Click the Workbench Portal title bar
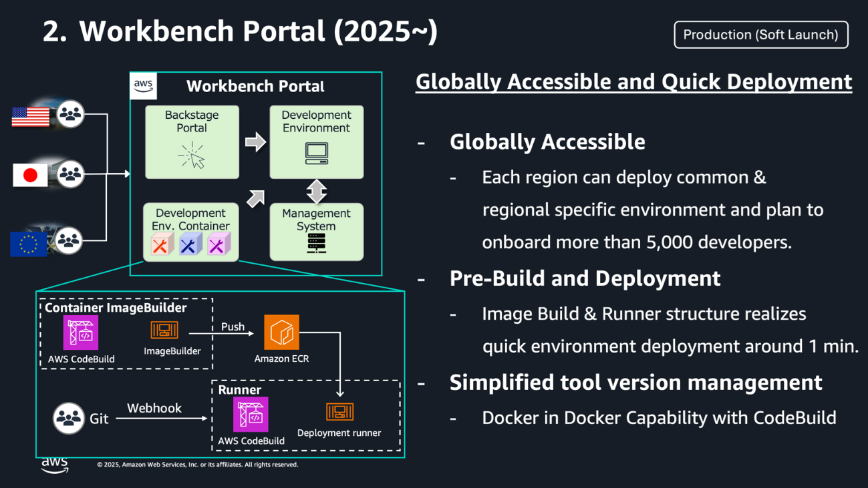868x488 pixels. click(x=256, y=86)
